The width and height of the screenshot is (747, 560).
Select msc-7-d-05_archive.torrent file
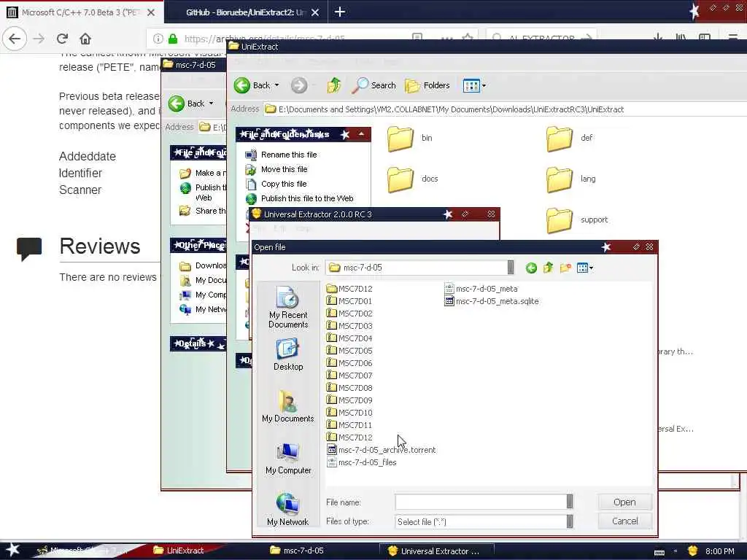point(381,449)
